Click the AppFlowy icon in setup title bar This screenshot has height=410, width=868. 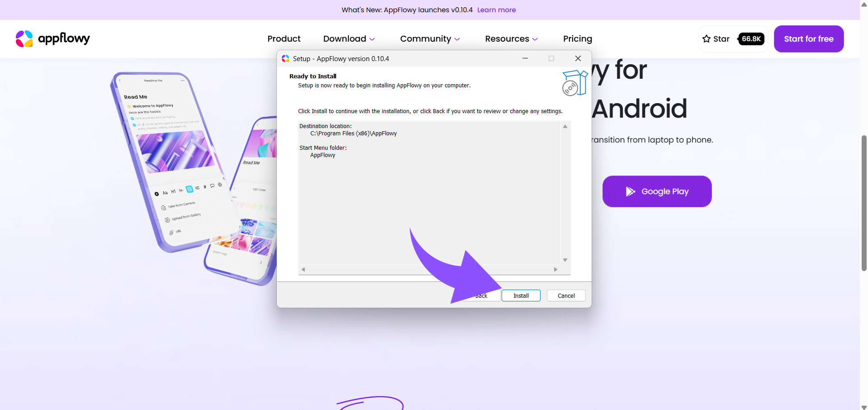[x=285, y=59]
